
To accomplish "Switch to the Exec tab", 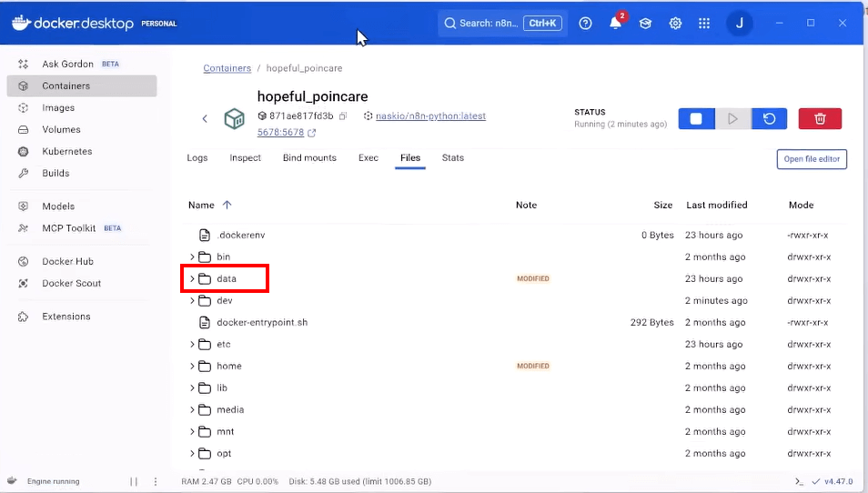I will coord(368,157).
